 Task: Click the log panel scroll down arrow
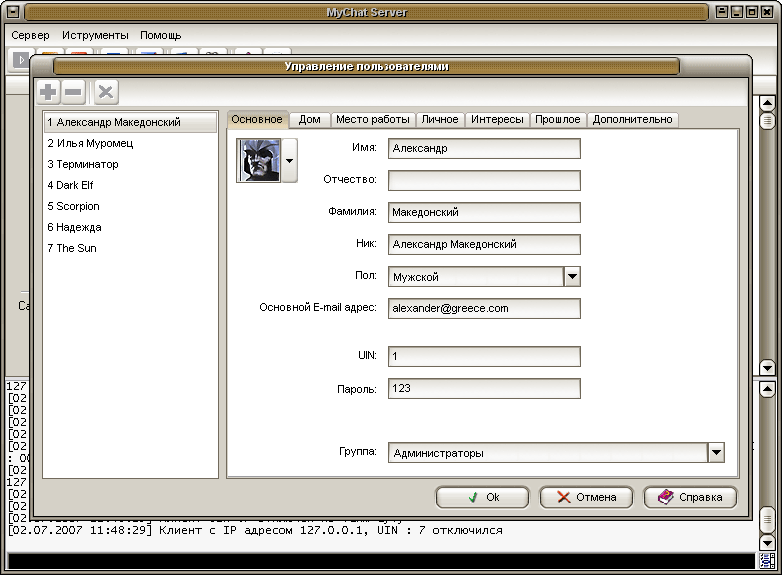coord(767,542)
